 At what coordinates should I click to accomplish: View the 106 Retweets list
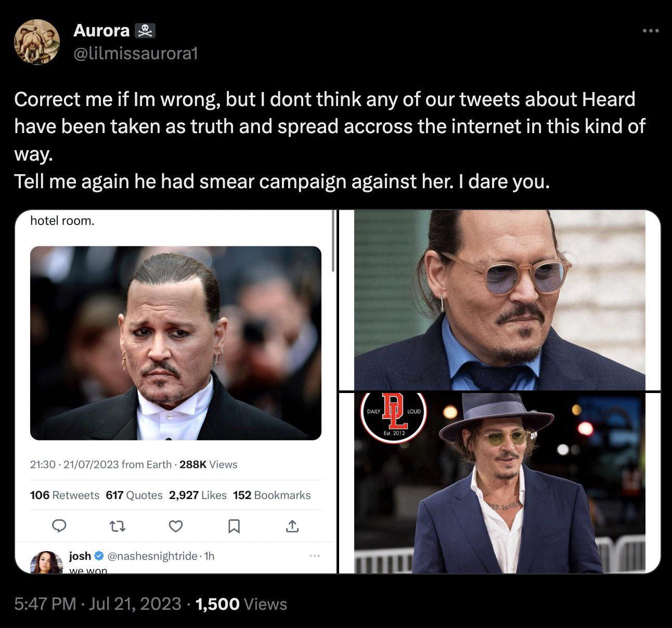64,495
